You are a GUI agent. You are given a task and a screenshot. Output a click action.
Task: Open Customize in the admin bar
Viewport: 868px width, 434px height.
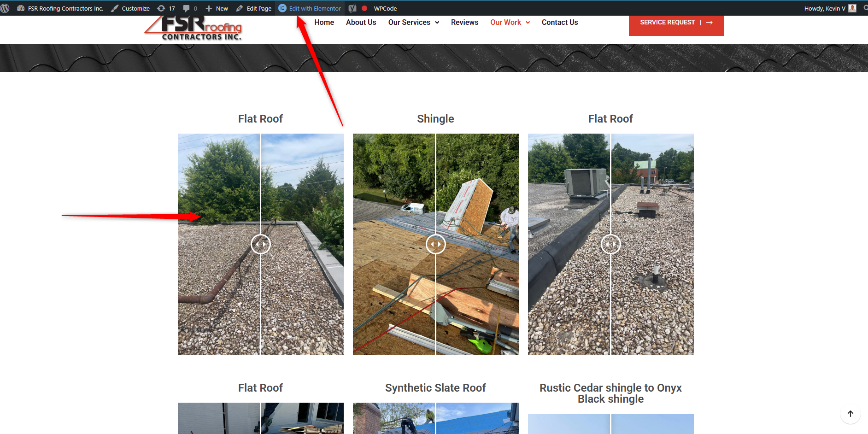click(130, 8)
